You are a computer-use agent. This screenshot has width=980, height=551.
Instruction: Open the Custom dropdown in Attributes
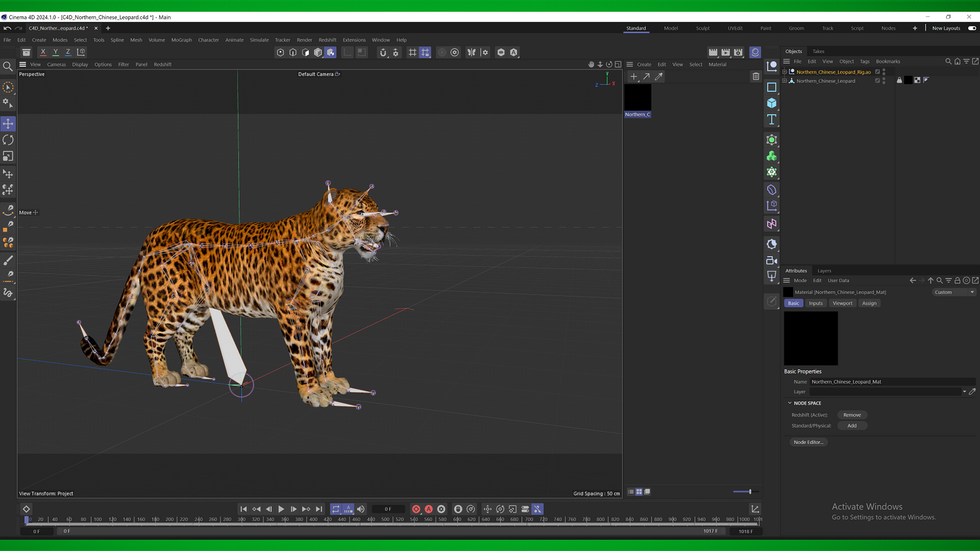coord(953,292)
